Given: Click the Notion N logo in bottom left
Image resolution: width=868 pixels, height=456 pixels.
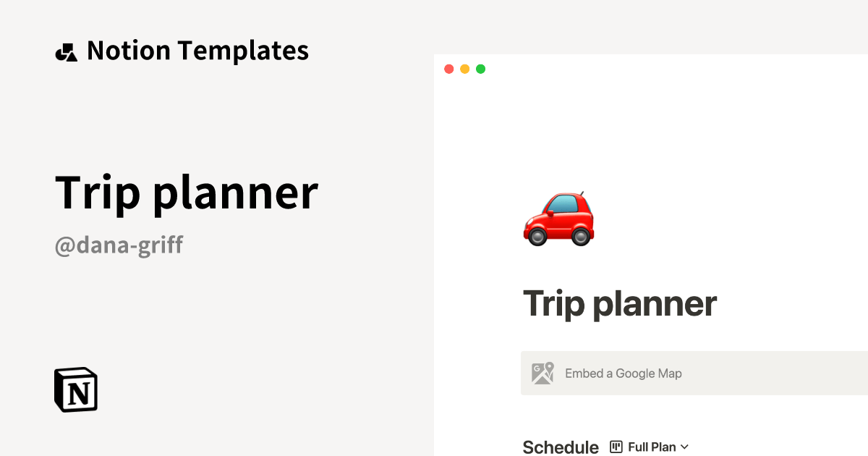Looking at the screenshot, I should pyautogui.click(x=76, y=389).
